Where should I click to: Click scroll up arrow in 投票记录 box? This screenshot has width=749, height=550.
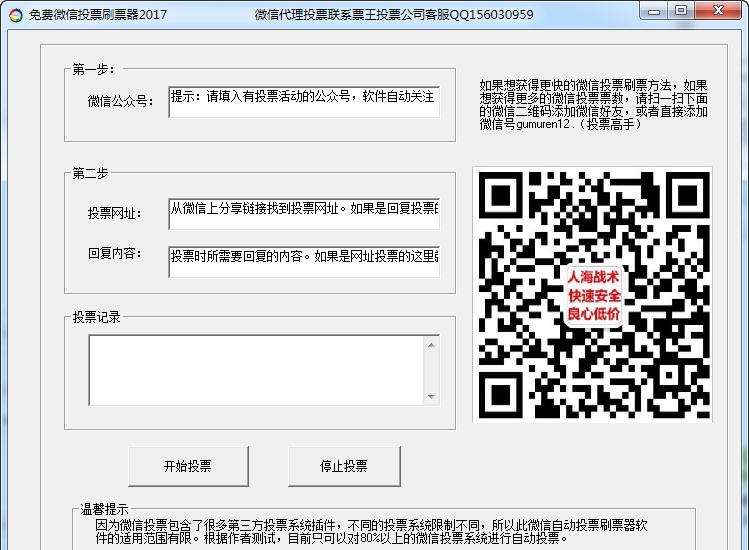point(431,345)
